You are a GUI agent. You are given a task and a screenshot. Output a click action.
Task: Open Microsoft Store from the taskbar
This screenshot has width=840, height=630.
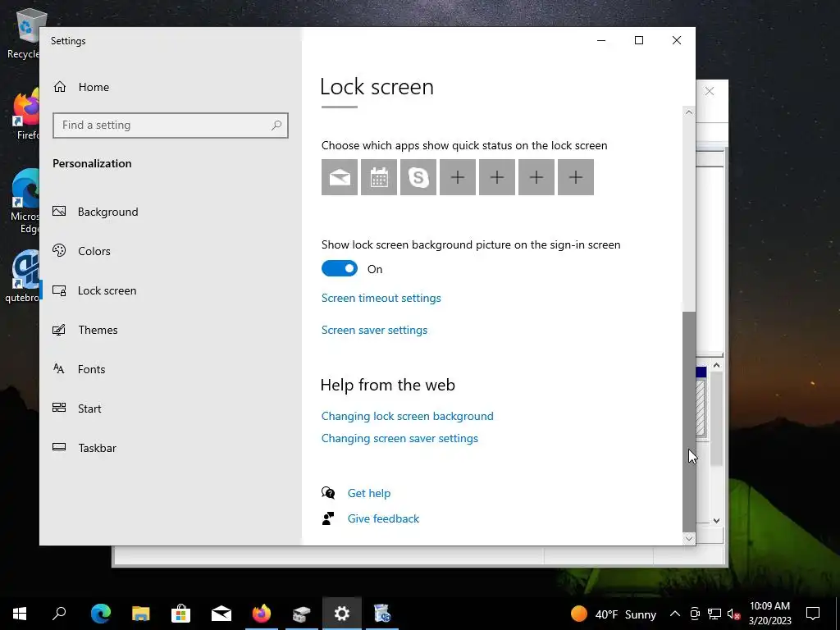[x=181, y=614]
